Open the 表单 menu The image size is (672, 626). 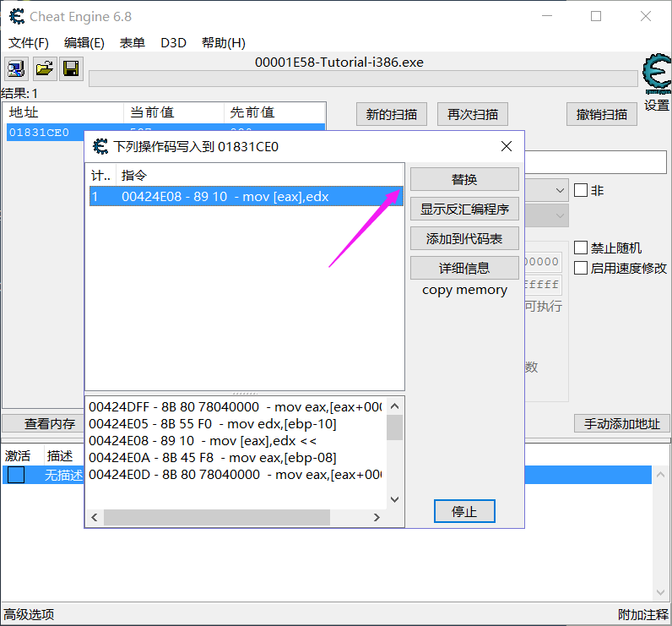(132, 43)
